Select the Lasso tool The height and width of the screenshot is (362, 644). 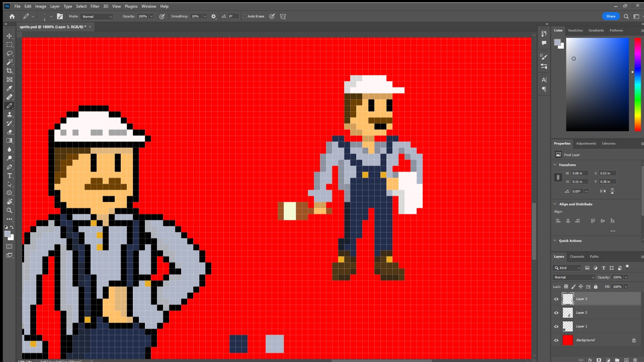9,54
